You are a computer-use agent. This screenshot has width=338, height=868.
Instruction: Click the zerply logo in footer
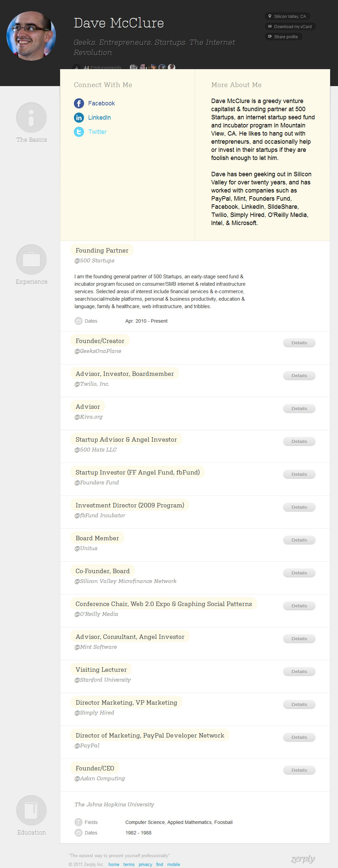pyautogui.click(x=303, y=859)
